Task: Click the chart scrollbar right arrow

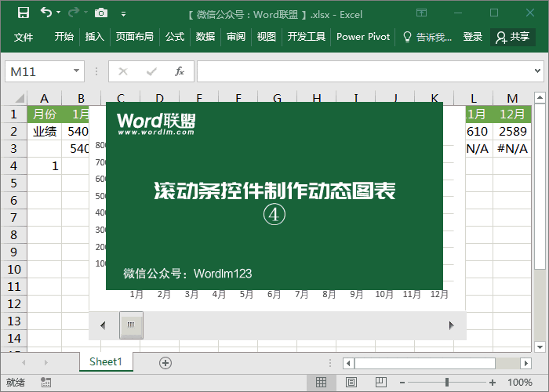Action: pyautogui.click(x=451, y=325)
